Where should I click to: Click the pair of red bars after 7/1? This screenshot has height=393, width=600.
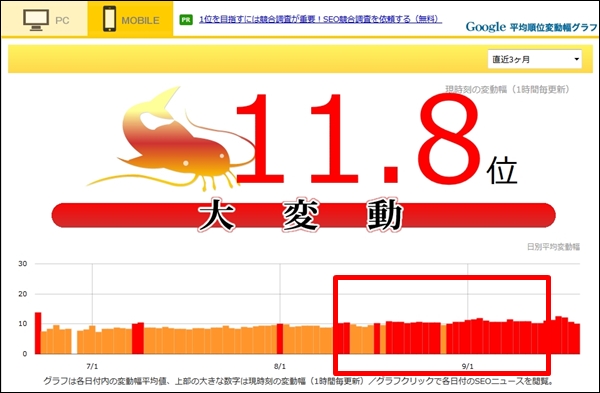138,338
